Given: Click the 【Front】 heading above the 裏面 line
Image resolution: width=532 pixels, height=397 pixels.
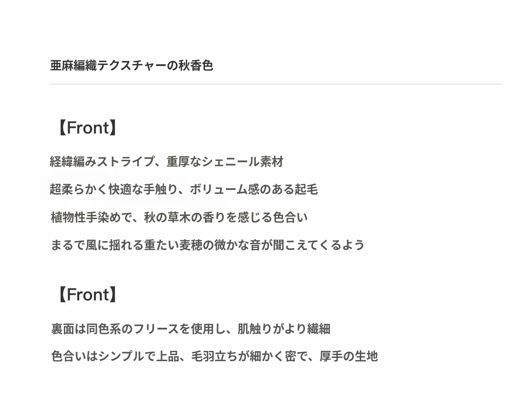Looking at the screenshot, I should (87, 295).
